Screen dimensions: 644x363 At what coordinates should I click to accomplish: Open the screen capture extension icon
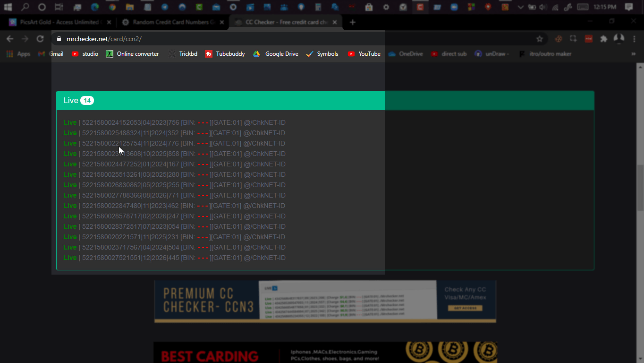click(x=574, y=39)
